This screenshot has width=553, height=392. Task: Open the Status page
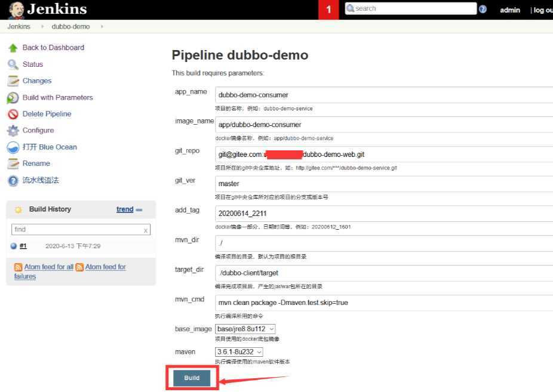click(x=33, y=64)
